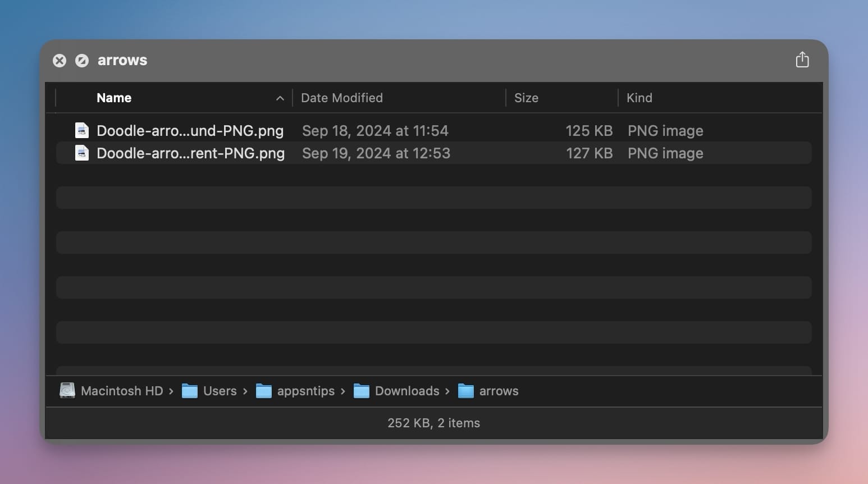Click the PNG file icon of Doodle-arro...und-PNG.png
The width and height of the screenshot is (868, 484).
tap(82, 130)
